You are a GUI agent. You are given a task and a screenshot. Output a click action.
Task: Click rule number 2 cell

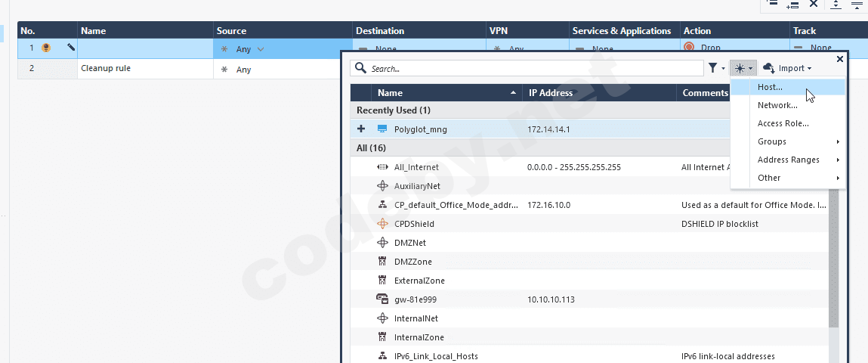(48, 69)
